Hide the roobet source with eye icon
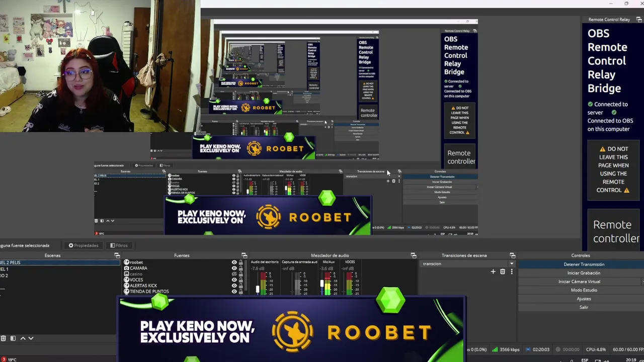644x362 pixels. click(234, 262)
